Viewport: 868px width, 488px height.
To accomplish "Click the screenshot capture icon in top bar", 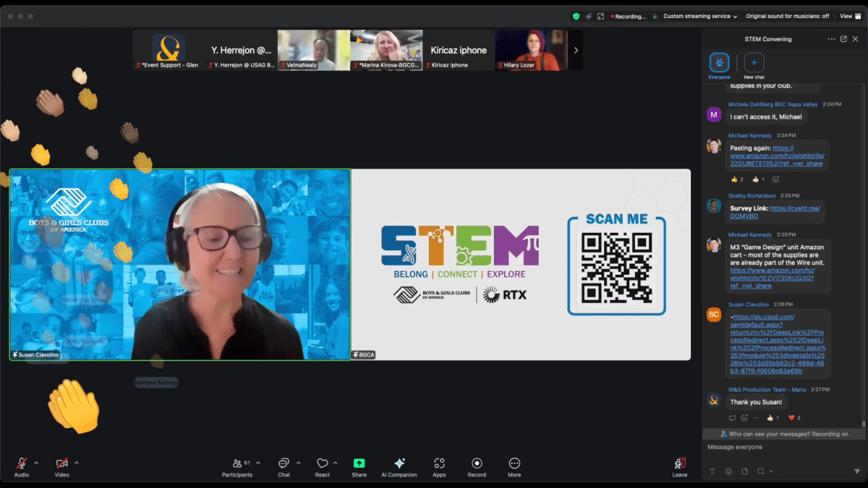I will 600,16.
